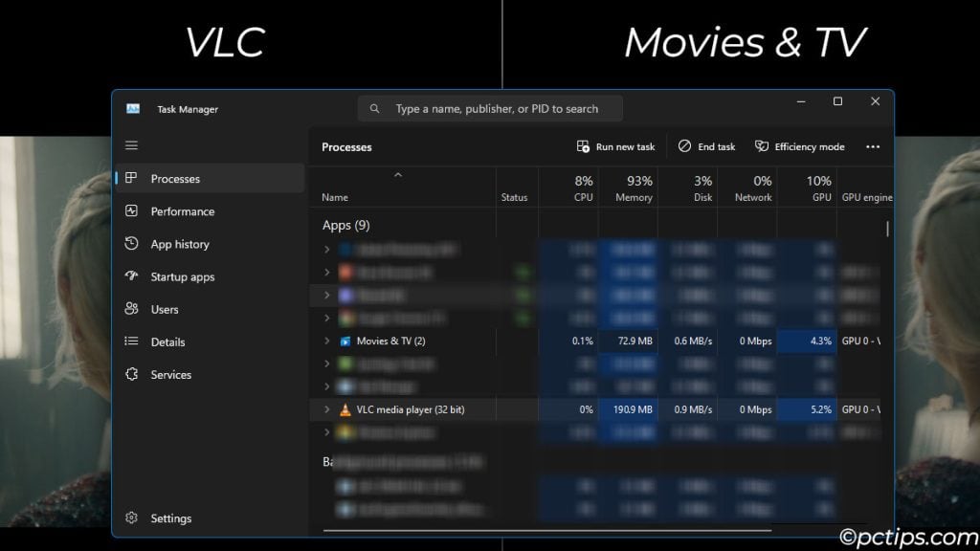980x551 pixels.
Task: Click the Efficiency mode leaf icon
Action: pos(761,146)
